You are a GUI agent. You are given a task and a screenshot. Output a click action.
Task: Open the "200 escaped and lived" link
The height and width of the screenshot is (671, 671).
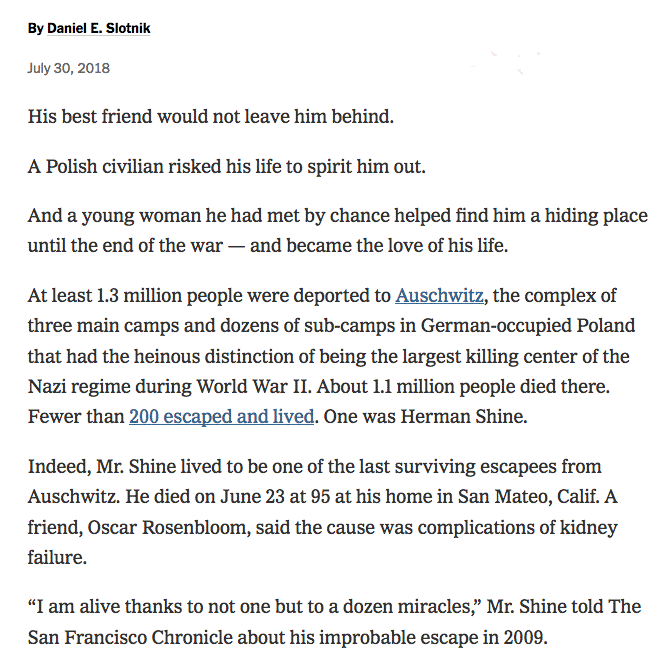[221, 417]
